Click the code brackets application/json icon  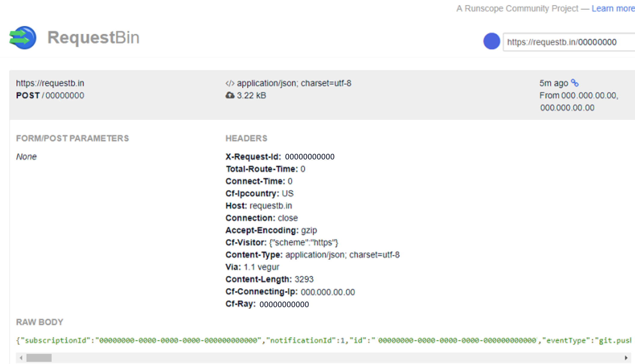coord(229,82)
